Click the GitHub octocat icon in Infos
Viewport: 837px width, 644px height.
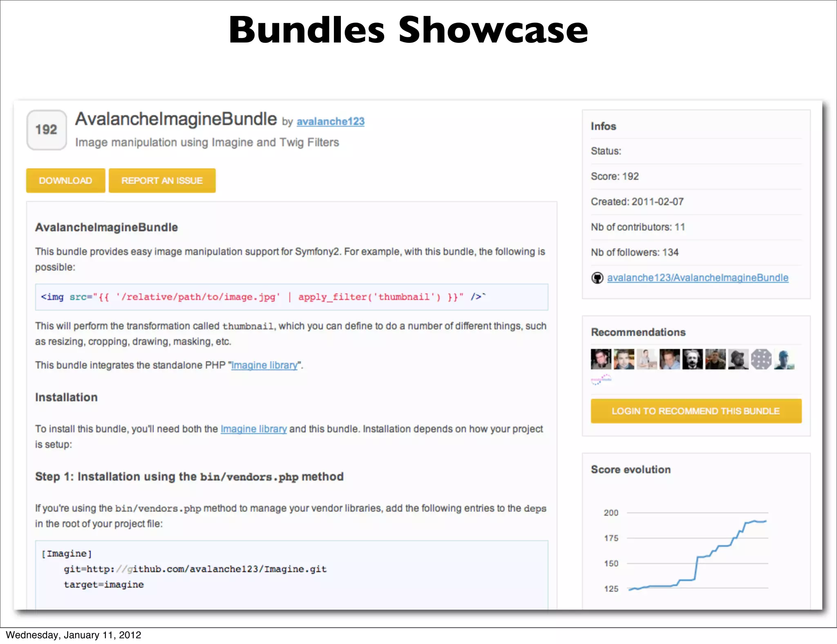(x=597, y=278)
